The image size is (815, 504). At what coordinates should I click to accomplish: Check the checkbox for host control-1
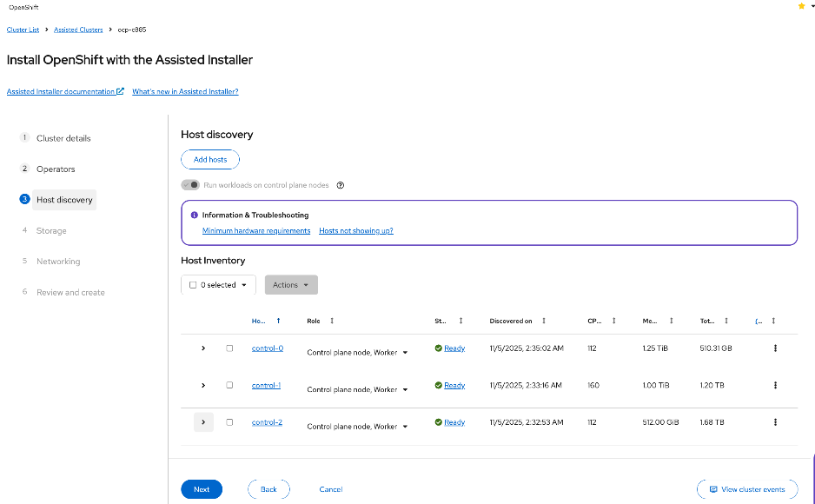229,385
